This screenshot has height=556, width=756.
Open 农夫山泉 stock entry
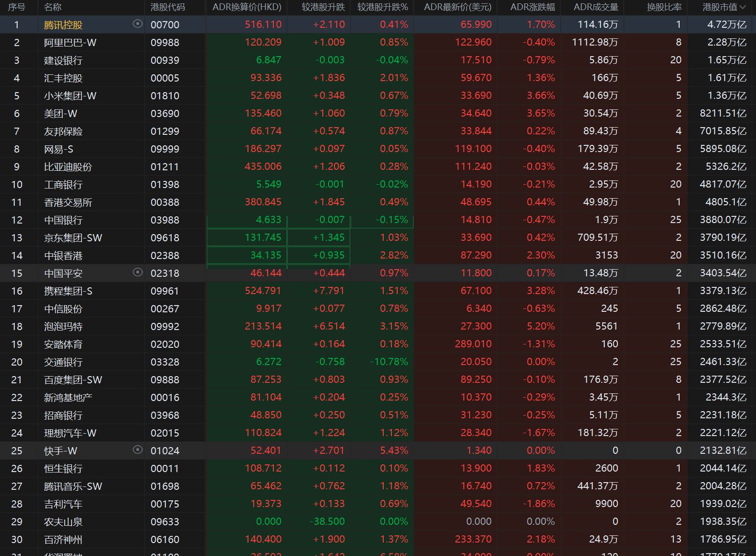[x=63, y=521]
